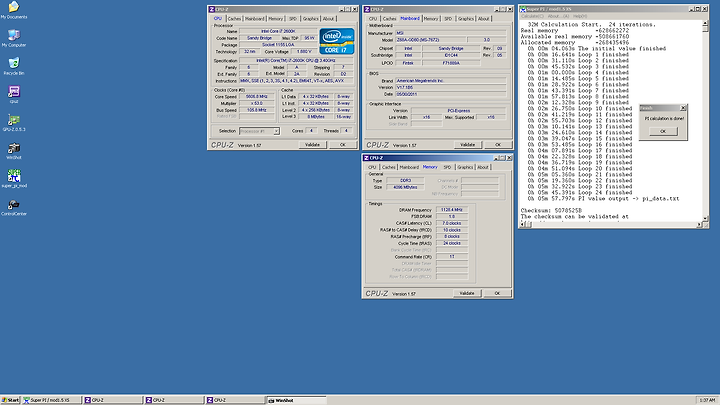The image size is (720, 405).
Task: Click the Super PI horizontal scrollbar left arrow
Action: click(x=523, y=224)
